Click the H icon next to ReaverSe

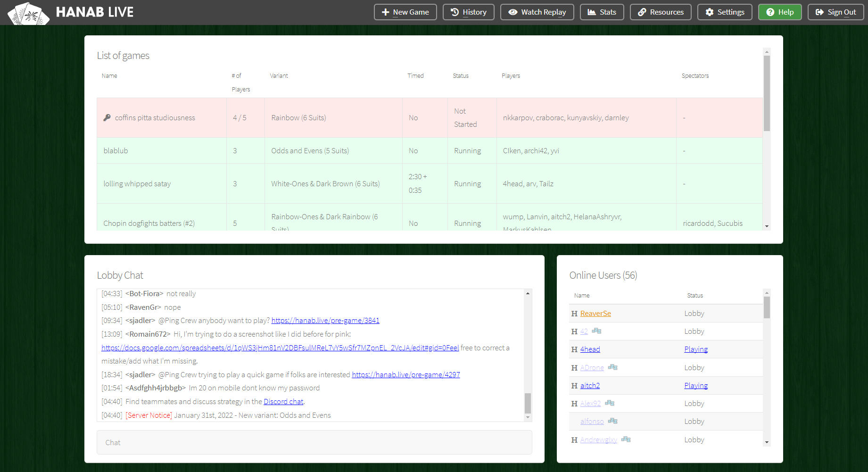coord(574,314)
